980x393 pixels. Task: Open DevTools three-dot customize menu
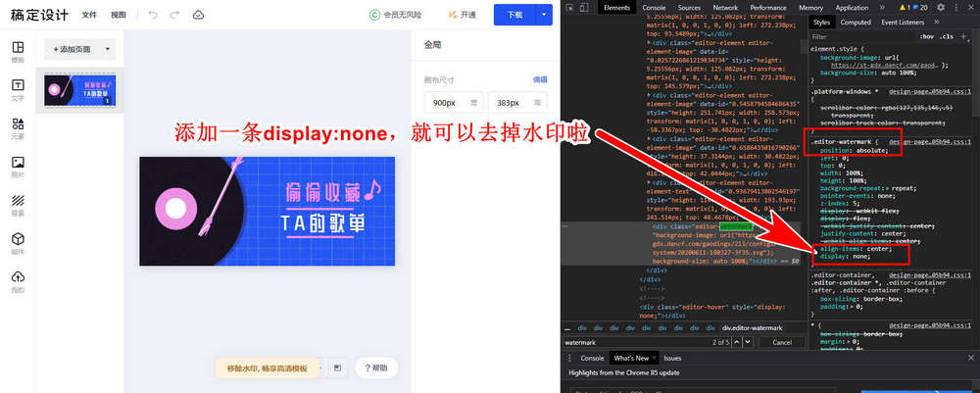(x=956, y=8)
